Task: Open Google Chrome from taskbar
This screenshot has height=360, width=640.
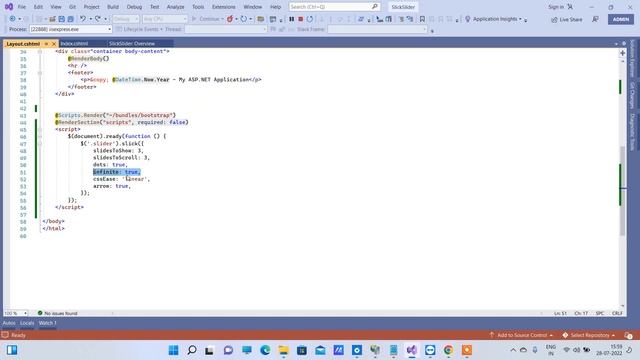Action: (448, 350)
